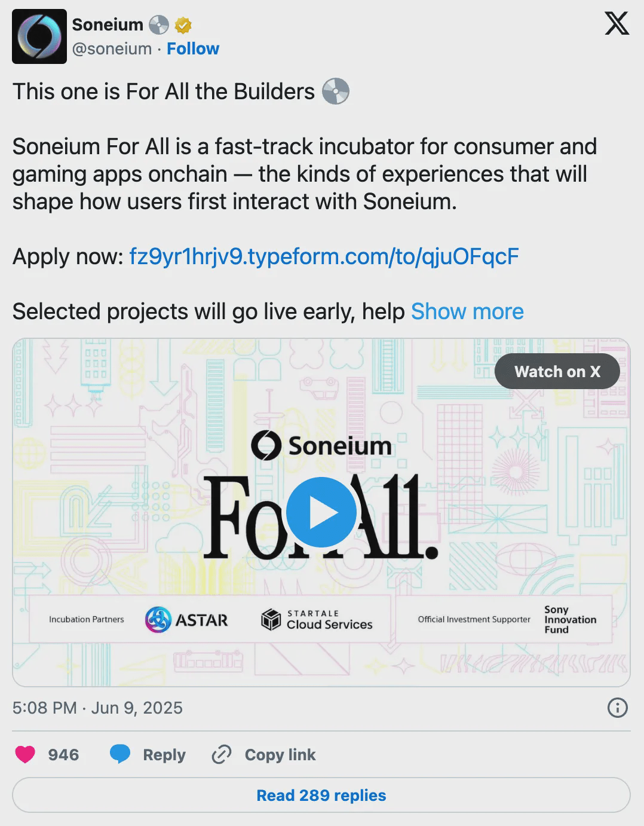Image resolution: width=644 pixels, height=826 pixels.
Task: Play the Soneium For All video
Action: click(x=321, y=512)
